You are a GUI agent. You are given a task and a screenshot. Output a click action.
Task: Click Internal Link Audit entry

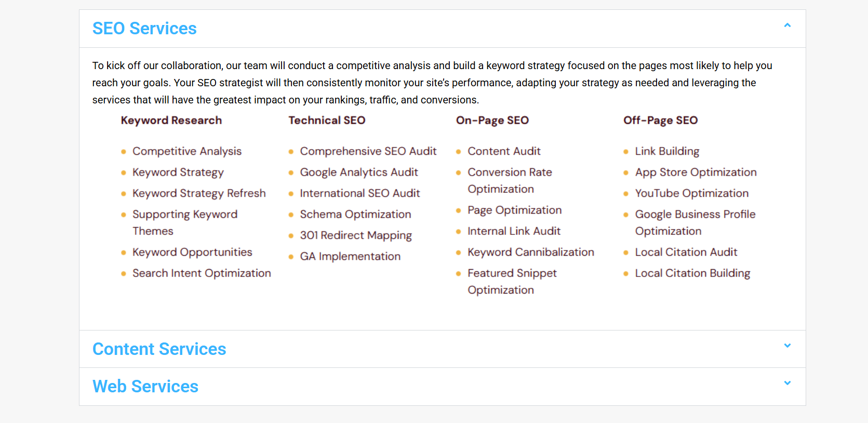pos(514,231)
